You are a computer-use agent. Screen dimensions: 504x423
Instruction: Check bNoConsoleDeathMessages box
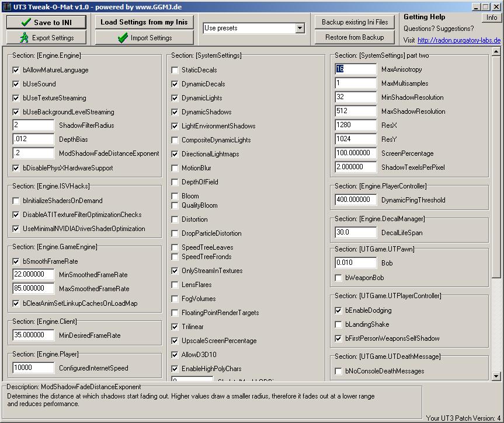[338, 371]
